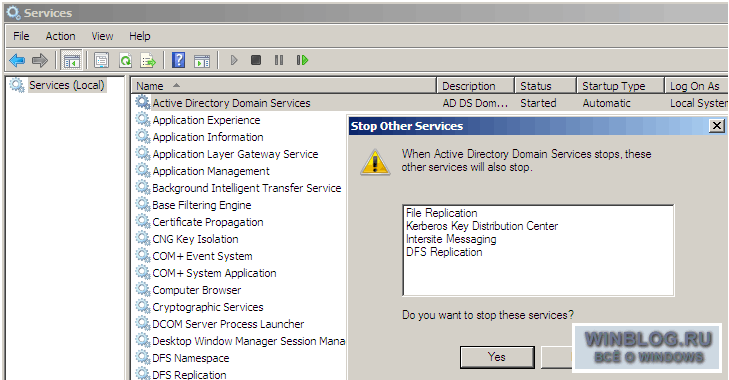
Task: Click DFS Replication in the dialog list
Action: 444,252
